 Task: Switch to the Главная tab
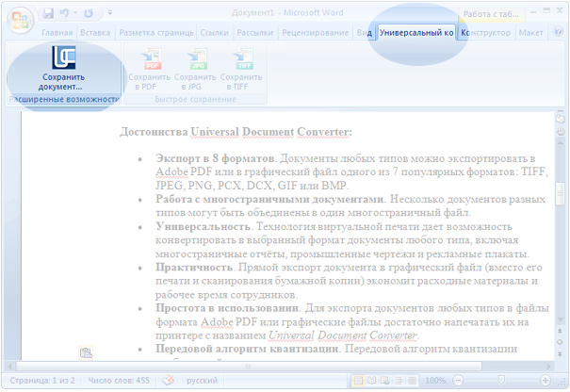[57, 33]
